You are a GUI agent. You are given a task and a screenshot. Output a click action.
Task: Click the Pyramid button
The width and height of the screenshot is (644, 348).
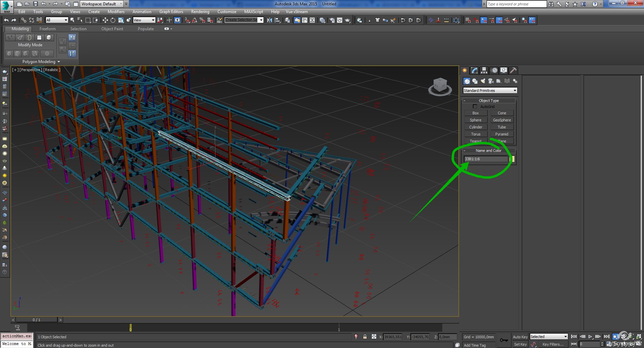[502, 134]
